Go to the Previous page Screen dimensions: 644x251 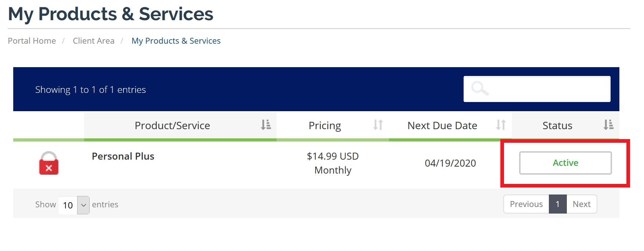pyautogui.click(x=526, y=204)
